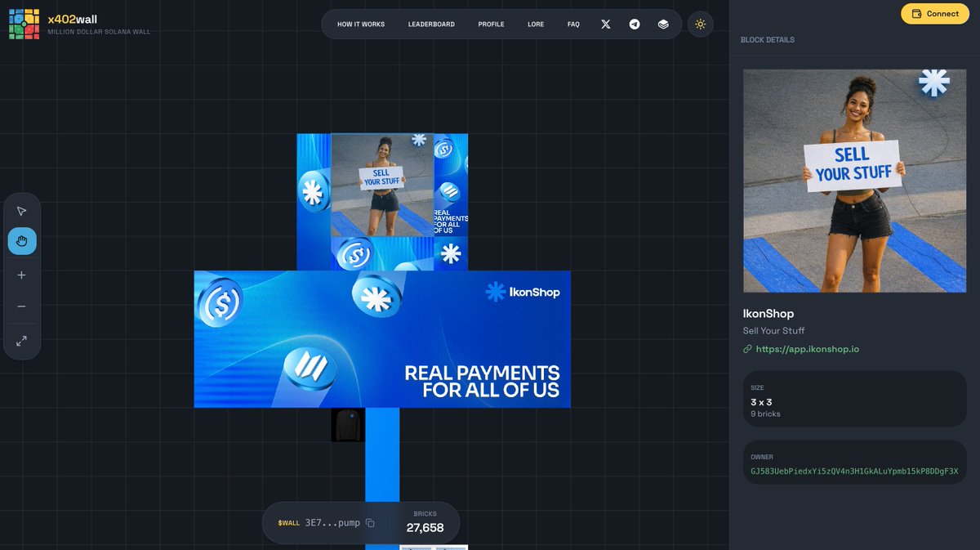
Task: Click the 3E7...pump address text
Action: 332,523
